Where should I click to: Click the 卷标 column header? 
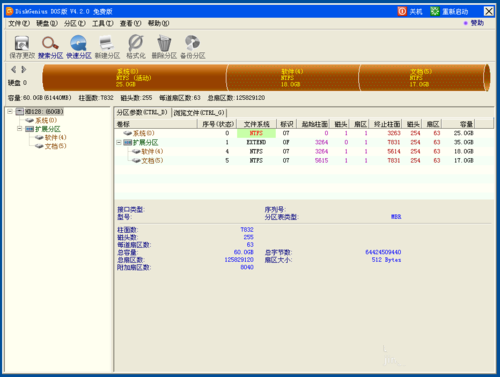[x=156, y=124]
